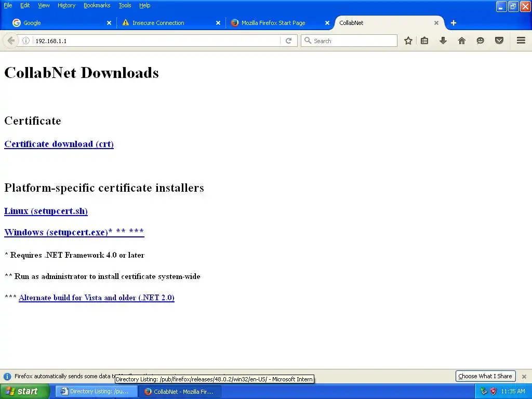Click the Choose What I Share button
This screenshot has width=532, height=399.
click(x=485, y=376)
